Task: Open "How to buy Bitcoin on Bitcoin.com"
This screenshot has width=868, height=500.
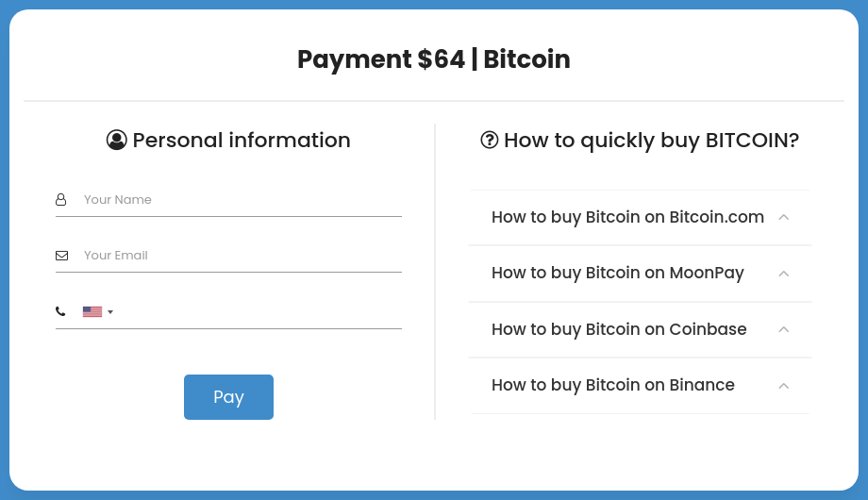Action: coord(627,218)
